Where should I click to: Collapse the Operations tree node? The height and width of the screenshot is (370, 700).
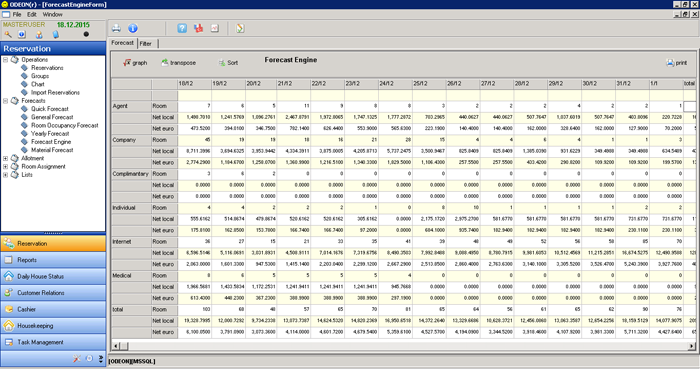tap(5, 59)
